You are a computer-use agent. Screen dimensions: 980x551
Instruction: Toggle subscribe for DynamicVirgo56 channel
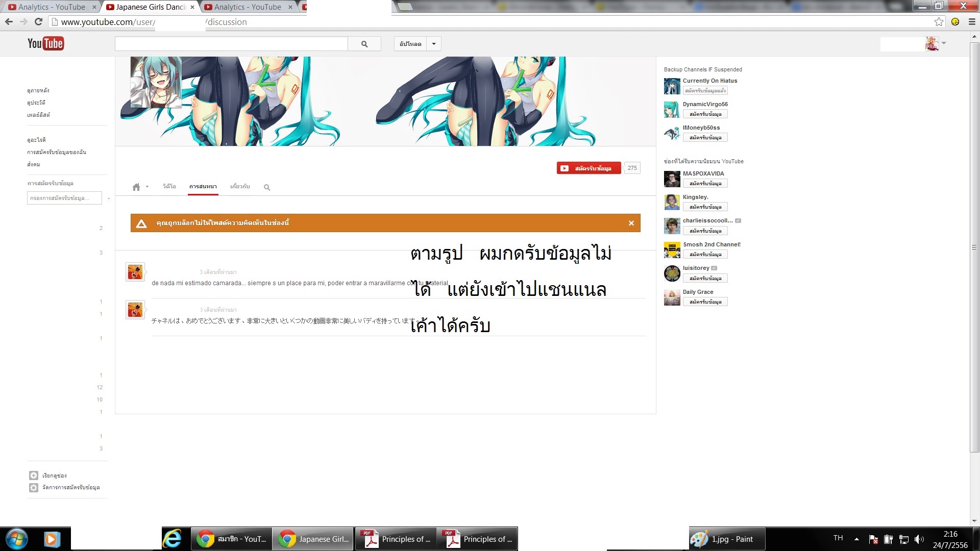click(705, 114)
